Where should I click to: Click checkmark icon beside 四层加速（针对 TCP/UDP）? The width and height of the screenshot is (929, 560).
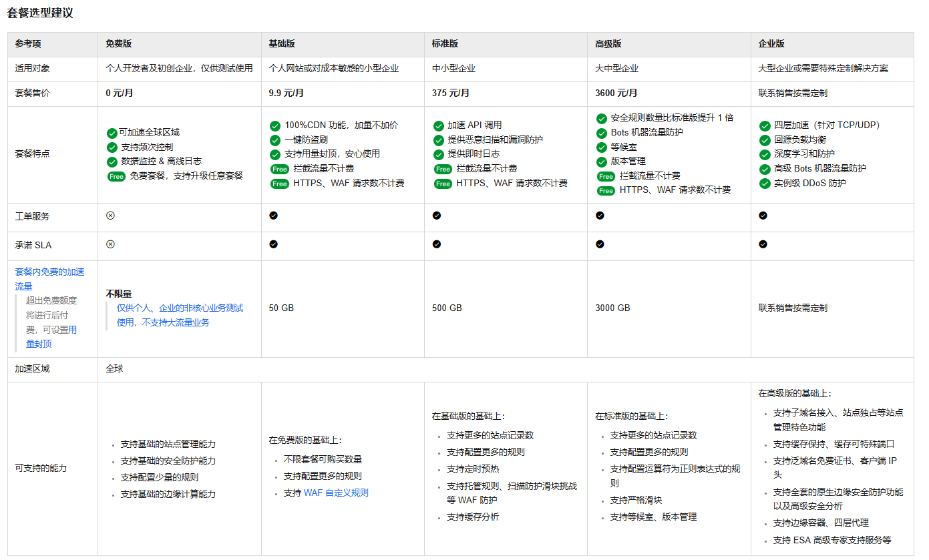(x=765, y=125)
